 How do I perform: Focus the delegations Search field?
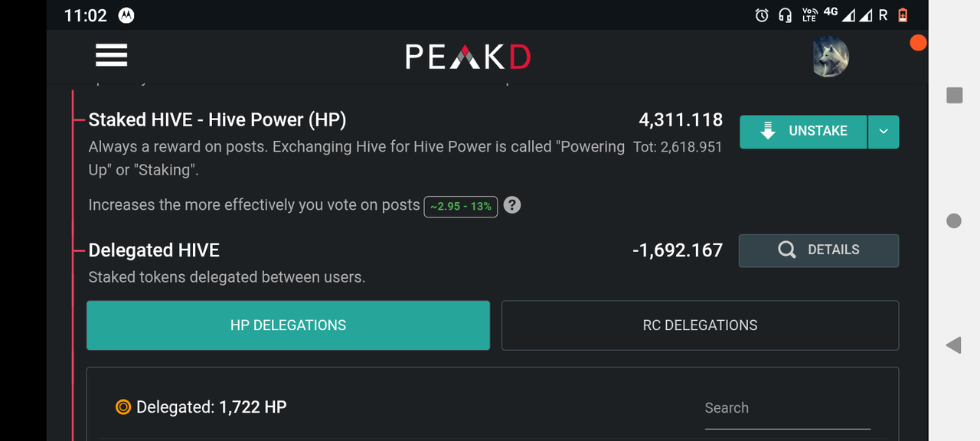[787, 409]
